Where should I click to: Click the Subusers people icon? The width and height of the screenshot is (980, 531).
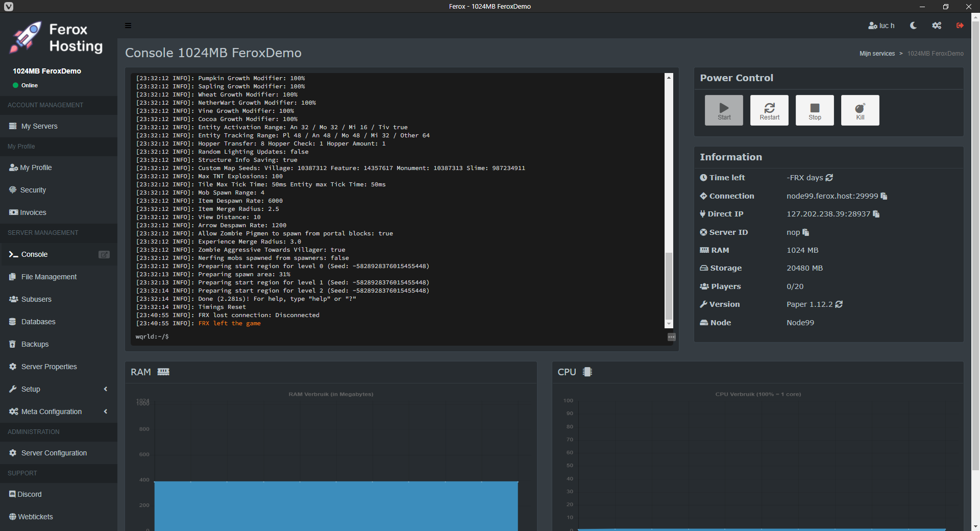[13, 299]
